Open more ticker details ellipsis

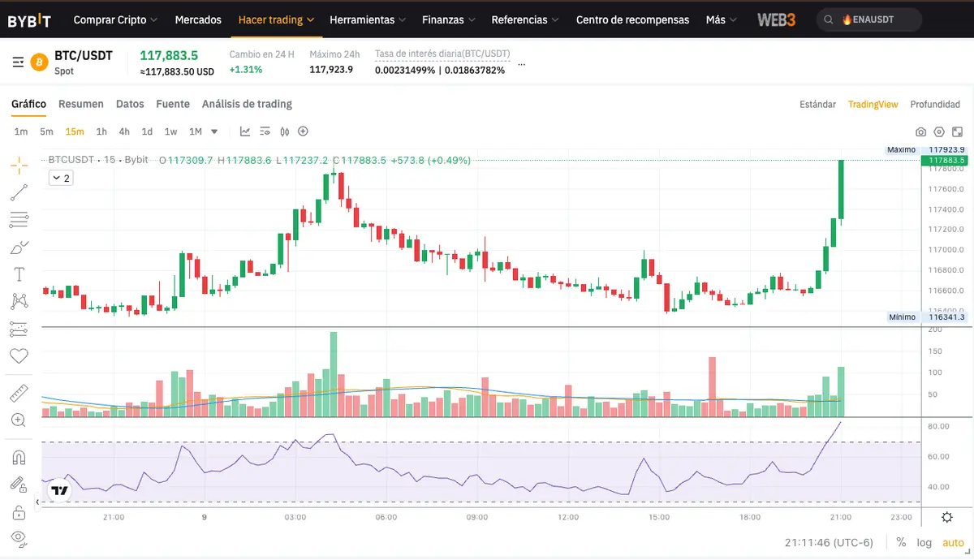coord(521,62)
